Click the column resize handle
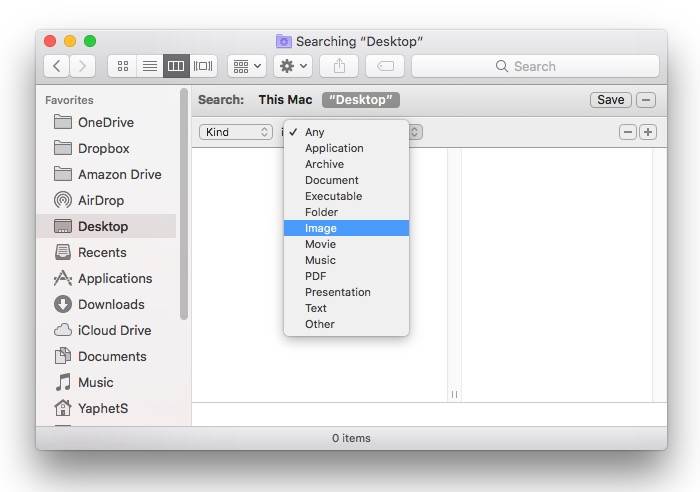 click(x=454, y=394)
